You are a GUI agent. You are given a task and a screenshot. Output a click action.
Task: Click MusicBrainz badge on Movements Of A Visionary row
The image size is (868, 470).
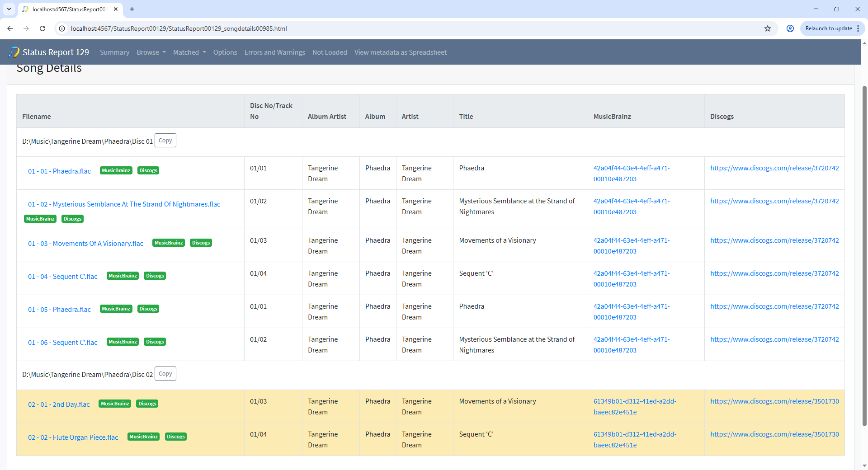169,243
